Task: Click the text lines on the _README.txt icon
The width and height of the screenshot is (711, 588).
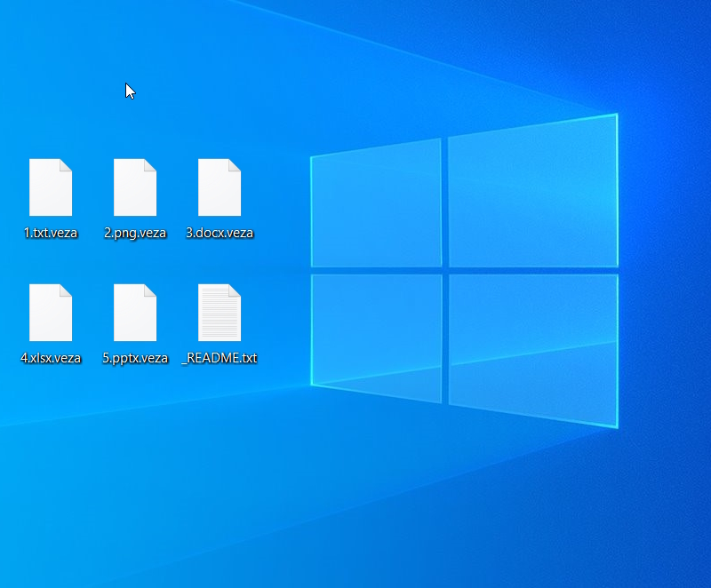Action: [x=218, y=316]
